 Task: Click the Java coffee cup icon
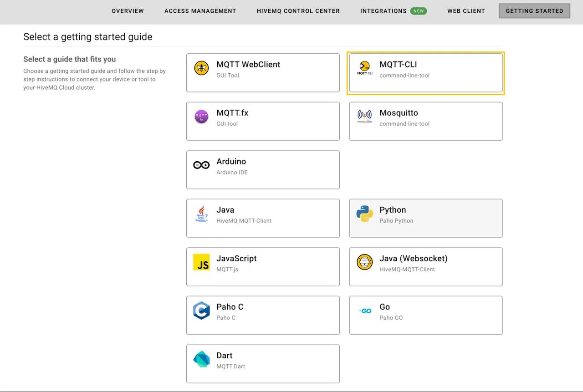[x=201, y=214]
